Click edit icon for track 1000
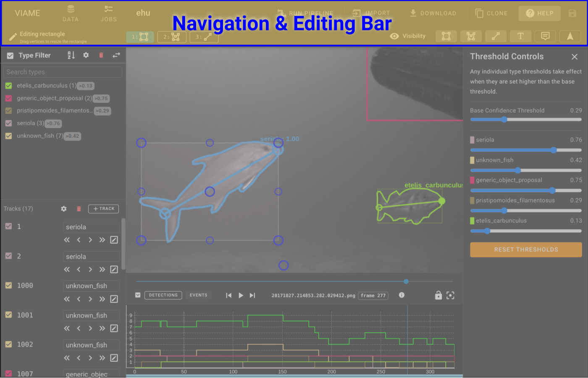The width and height of the screenshot is (588, 378). [114, 299]
